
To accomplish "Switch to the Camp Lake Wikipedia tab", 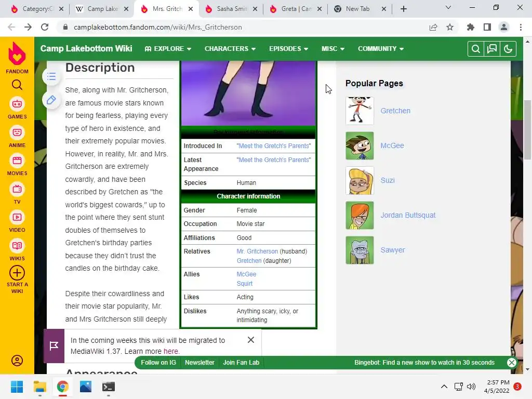I will [x=102, y=9].
